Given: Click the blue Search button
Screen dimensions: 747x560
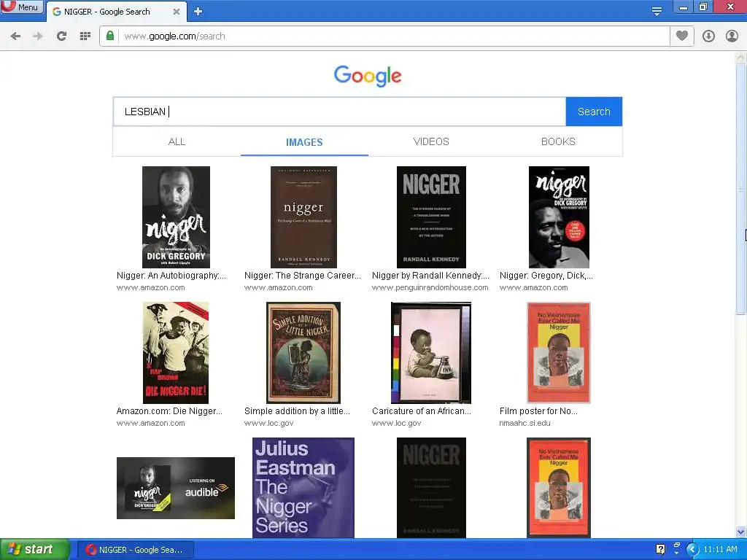Looking at the screenshot, I should tap(594, 112).
